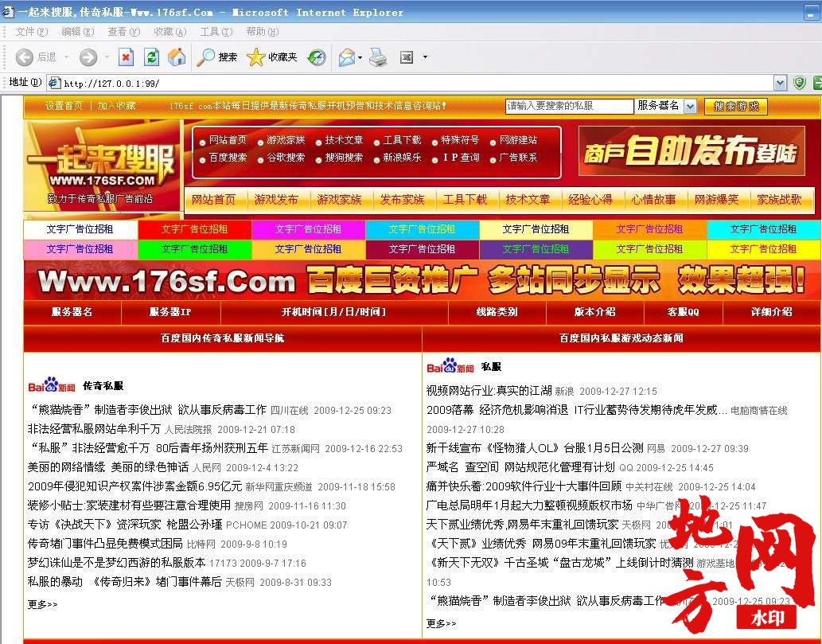Click the 加入收藏 link
The height and width of the screenshot is (644, 822).
[x=116, y=105]
